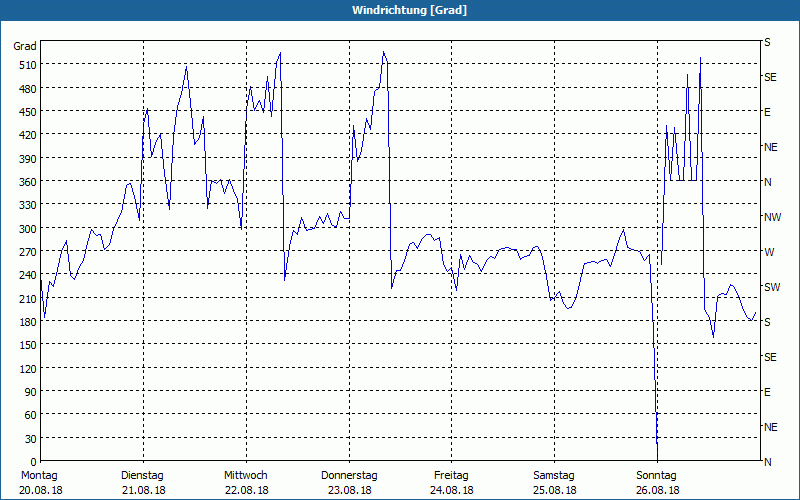Click the 510 value on left axis
This screenshot has height=500, width=800.
point(28,65)
